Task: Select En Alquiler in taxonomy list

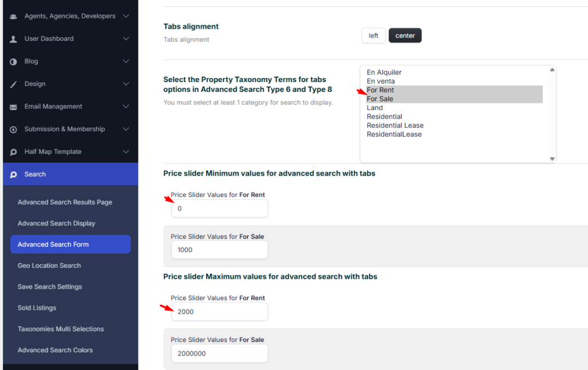Action: pyautogui.click(x=454, y=72)
